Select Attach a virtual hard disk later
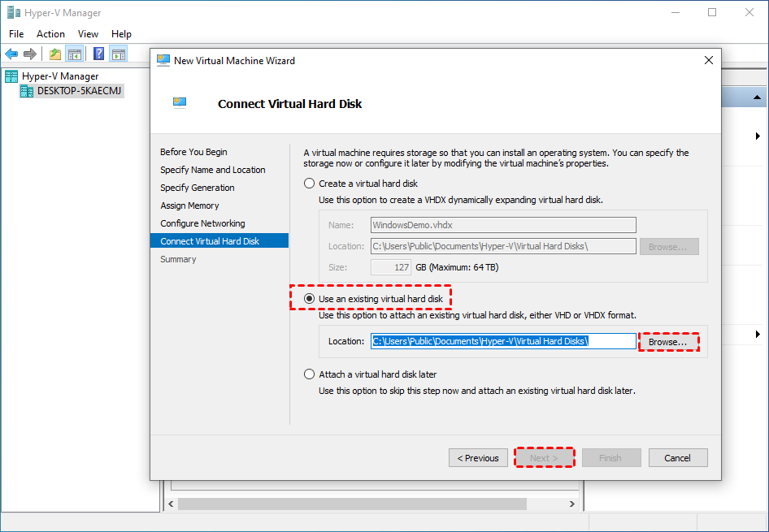Screen dimensions: 769x532 [309, 374]
